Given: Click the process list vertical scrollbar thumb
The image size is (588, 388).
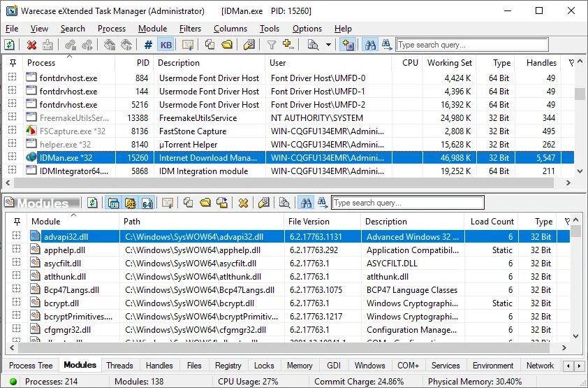Looking at the screenshot, I should pyautogui.click(x=580, y=94).
